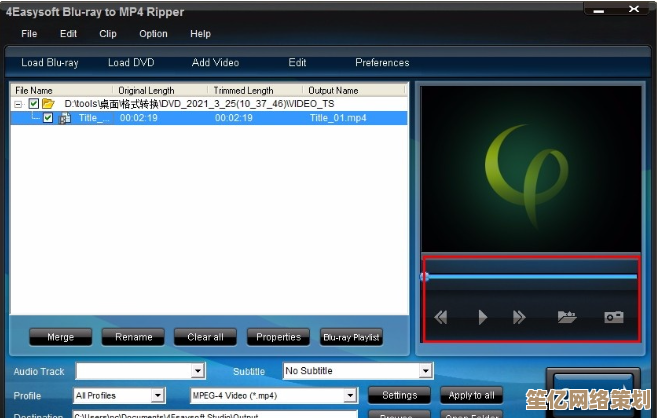Uncheck the VIDEO_TS folder checkbox
Image resolution: width=657 pixels, height=418 pixels.
(x=34, y=103)
